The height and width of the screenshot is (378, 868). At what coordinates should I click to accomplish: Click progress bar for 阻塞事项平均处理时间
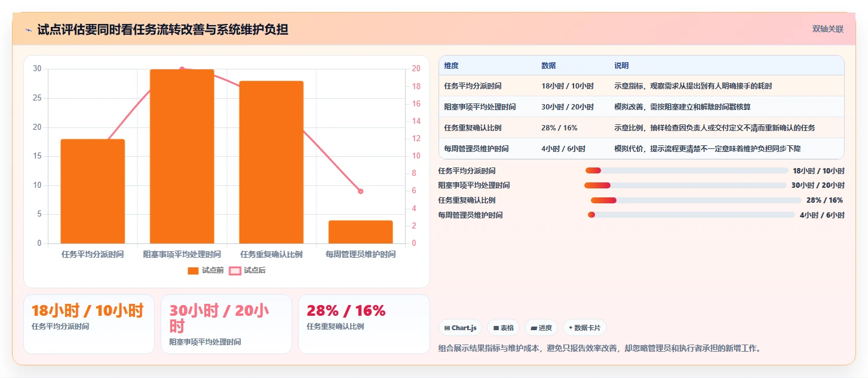(x=685, y=185)
